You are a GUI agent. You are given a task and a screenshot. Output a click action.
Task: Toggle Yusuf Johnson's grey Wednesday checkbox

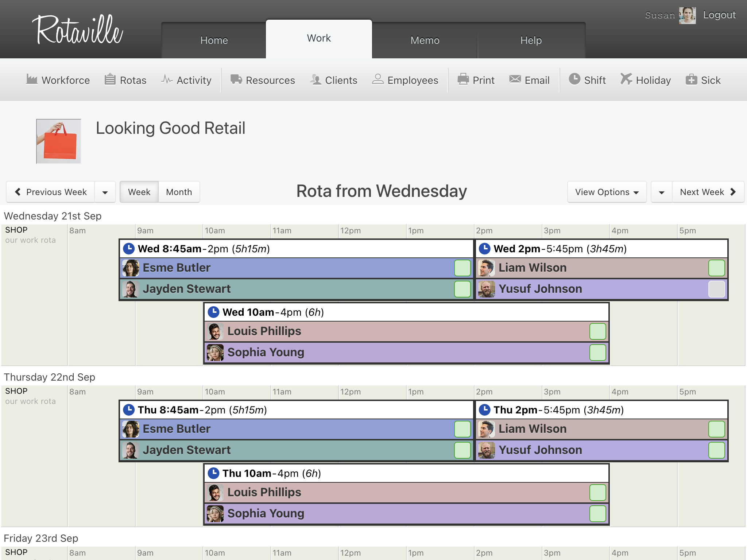(716, 289)
